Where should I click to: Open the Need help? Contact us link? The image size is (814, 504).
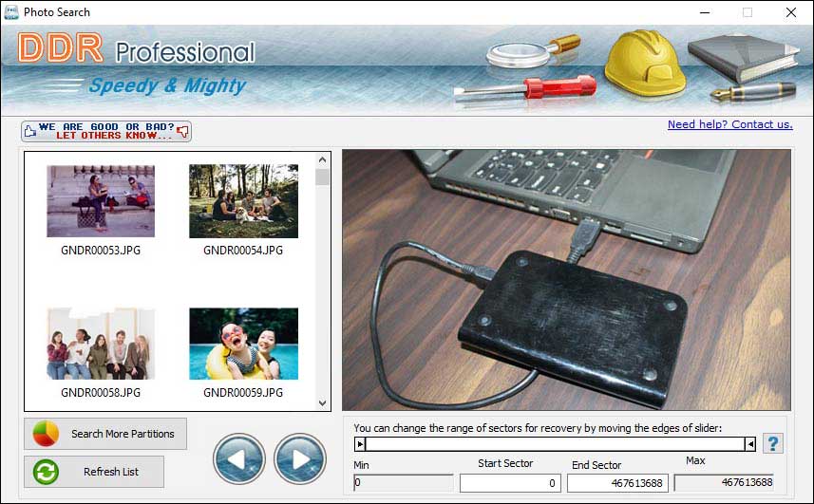[729, 124]
